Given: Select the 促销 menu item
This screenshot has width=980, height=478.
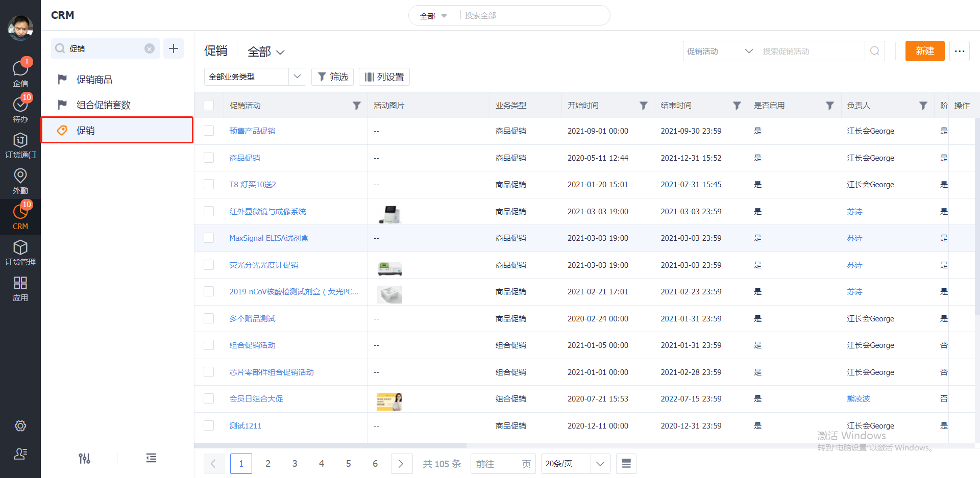Looking at the screenshot, I should (x=117, y=130).
